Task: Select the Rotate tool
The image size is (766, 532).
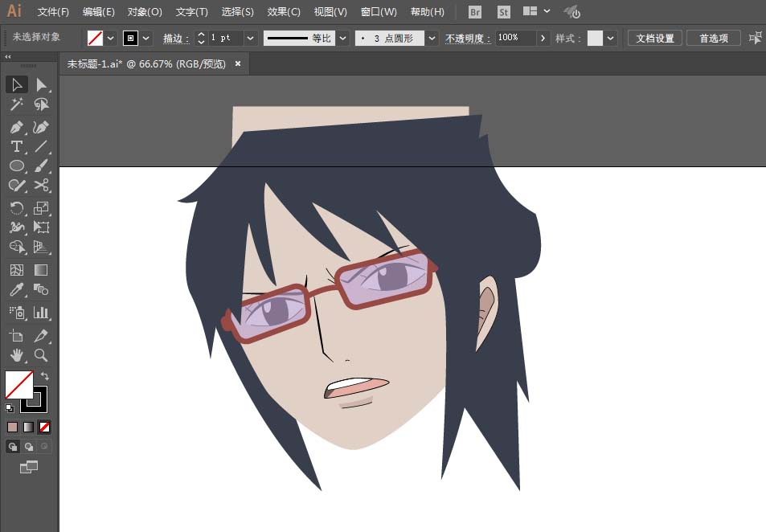Action: coord(17,208)
